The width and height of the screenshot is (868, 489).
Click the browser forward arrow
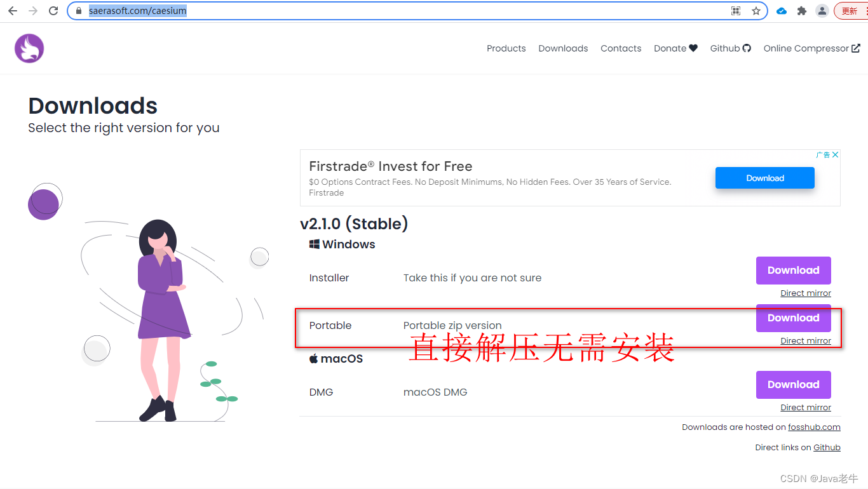tap(33, 11)
